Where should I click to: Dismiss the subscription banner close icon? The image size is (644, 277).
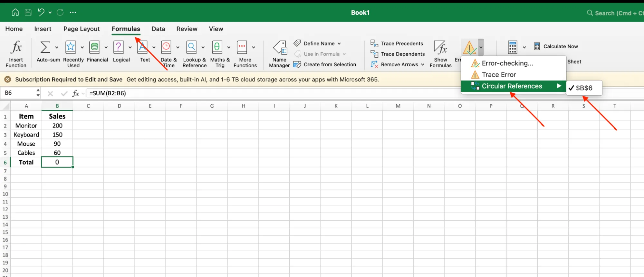8,80
